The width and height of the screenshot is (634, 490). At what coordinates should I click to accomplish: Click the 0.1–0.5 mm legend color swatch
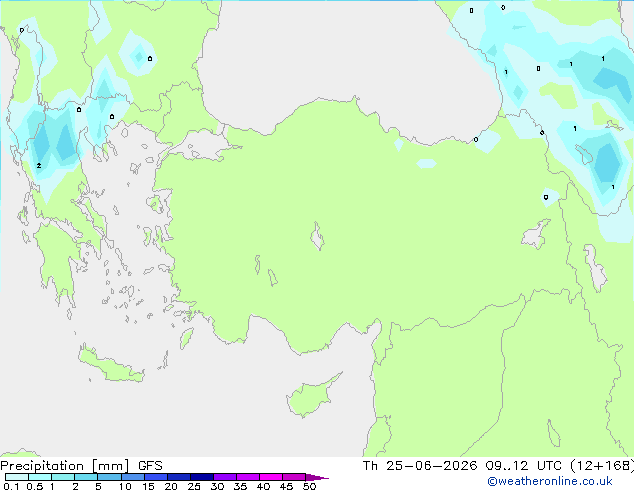pos(17,477)
